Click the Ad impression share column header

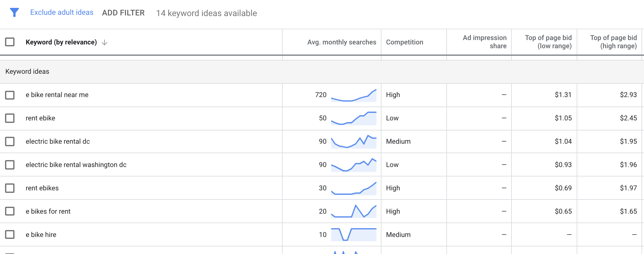point(484,42)
